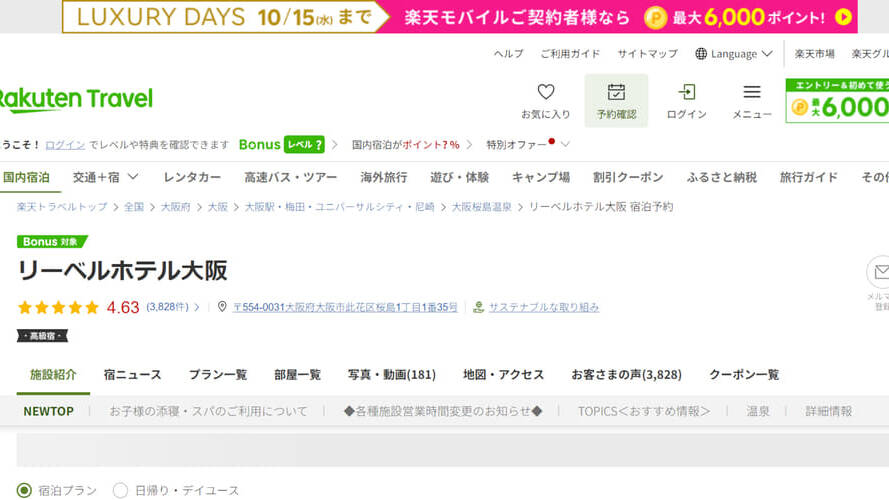Screen dimensions: 889x500
Task: Open the hamburger menu icon
Action: (752, 92)
